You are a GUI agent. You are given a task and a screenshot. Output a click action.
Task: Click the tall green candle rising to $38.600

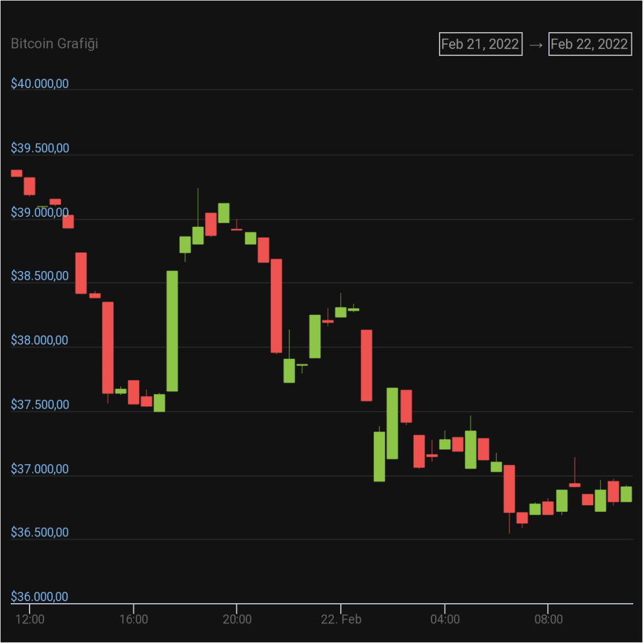pos(172,331)
